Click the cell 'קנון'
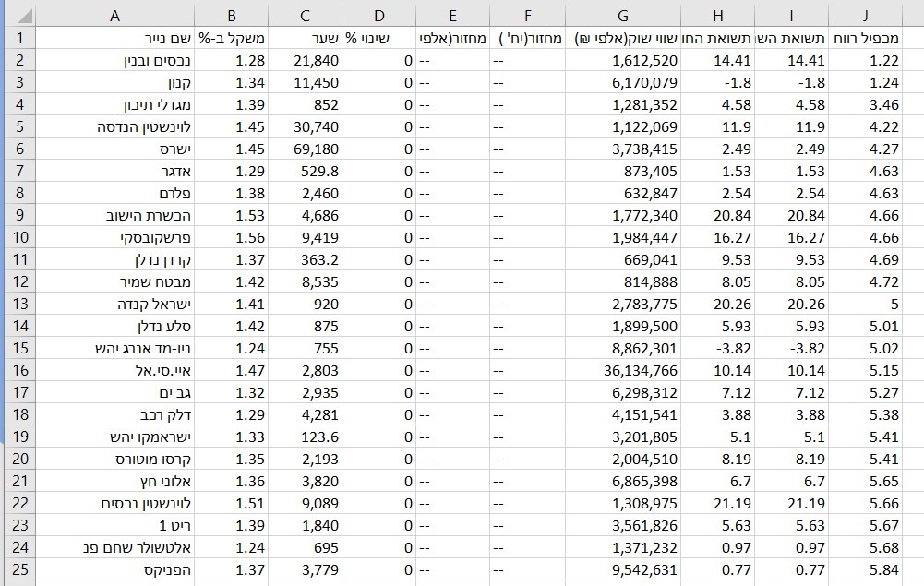924x586 pixels. [114, 82]
